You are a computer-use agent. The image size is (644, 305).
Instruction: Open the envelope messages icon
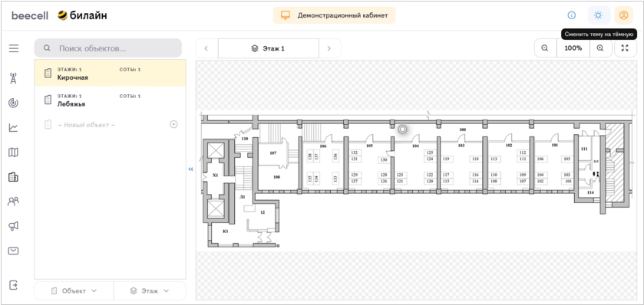[x=14, y=251]
